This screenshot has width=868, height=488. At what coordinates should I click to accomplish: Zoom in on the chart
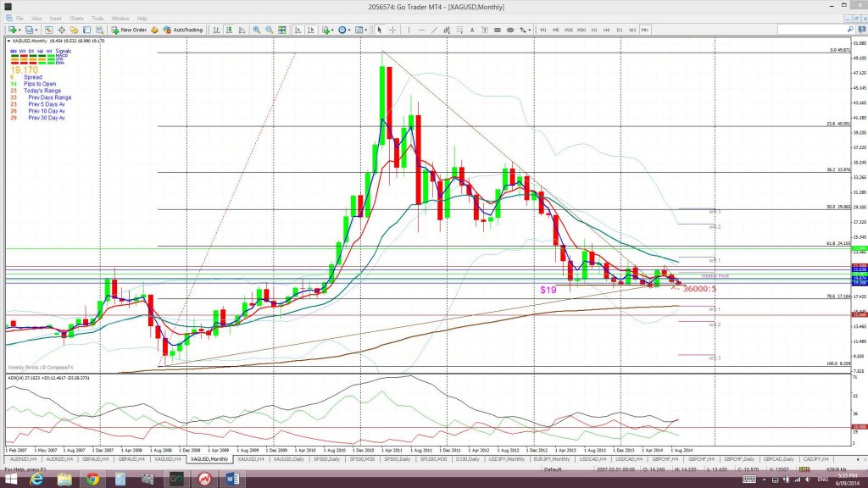tap(256, 29)
